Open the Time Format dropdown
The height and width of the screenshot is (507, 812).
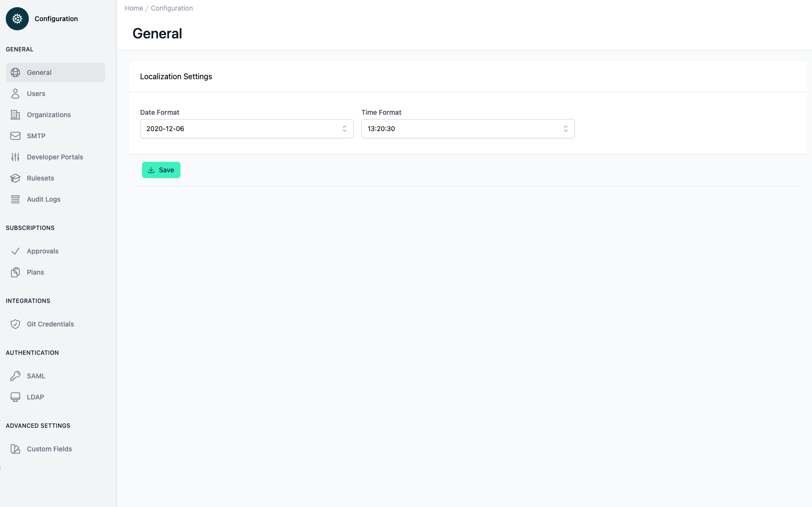467,128
